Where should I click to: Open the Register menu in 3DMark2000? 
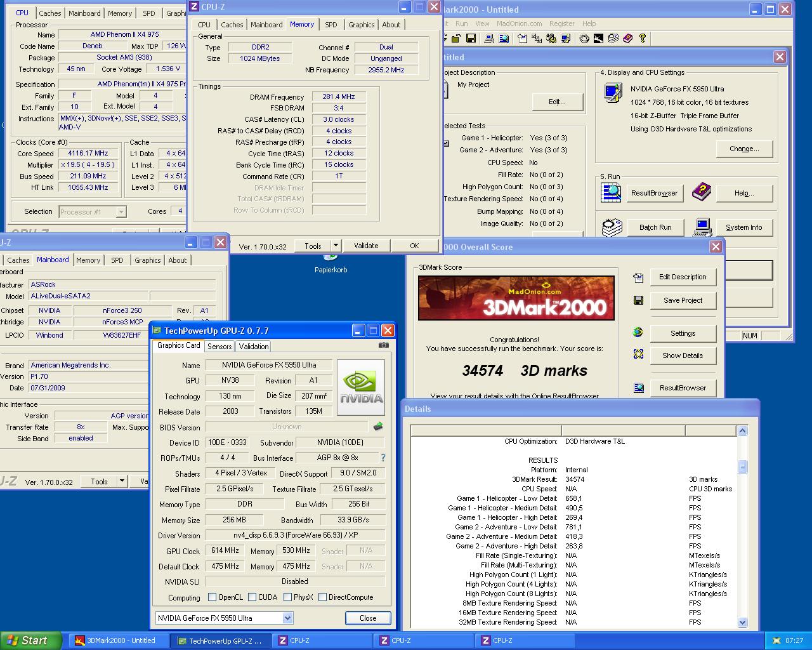[x=561, y=23]
